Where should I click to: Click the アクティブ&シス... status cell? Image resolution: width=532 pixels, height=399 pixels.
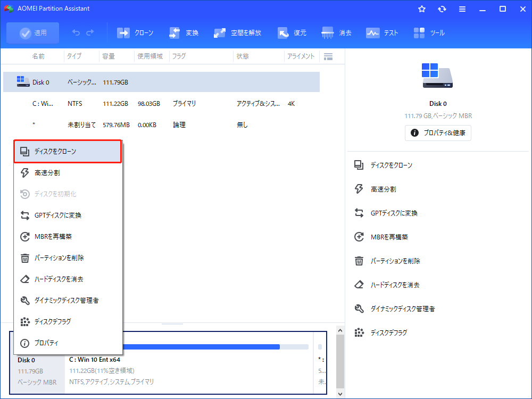[258, 104]
